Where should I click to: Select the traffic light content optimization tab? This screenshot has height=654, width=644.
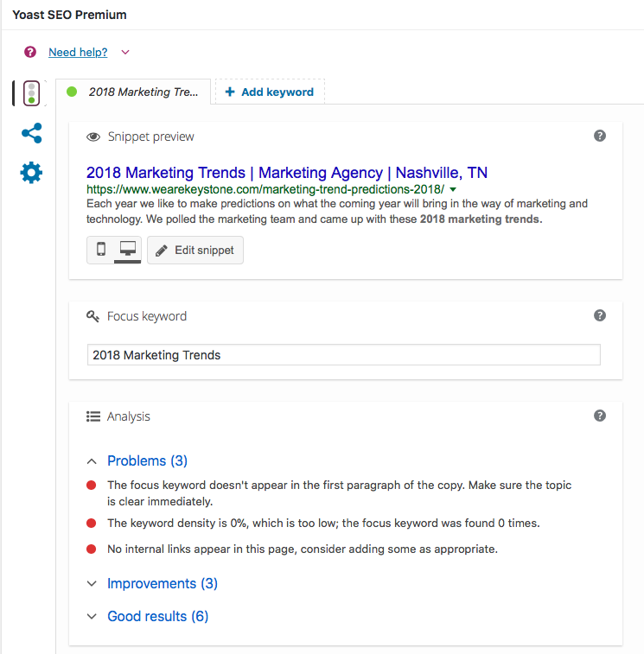(x=31, y=93)
